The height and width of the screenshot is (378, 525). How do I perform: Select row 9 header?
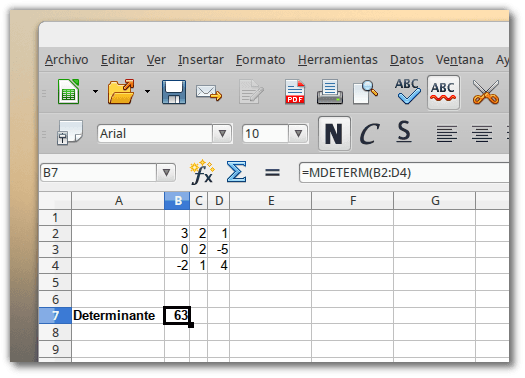[55, 349]
